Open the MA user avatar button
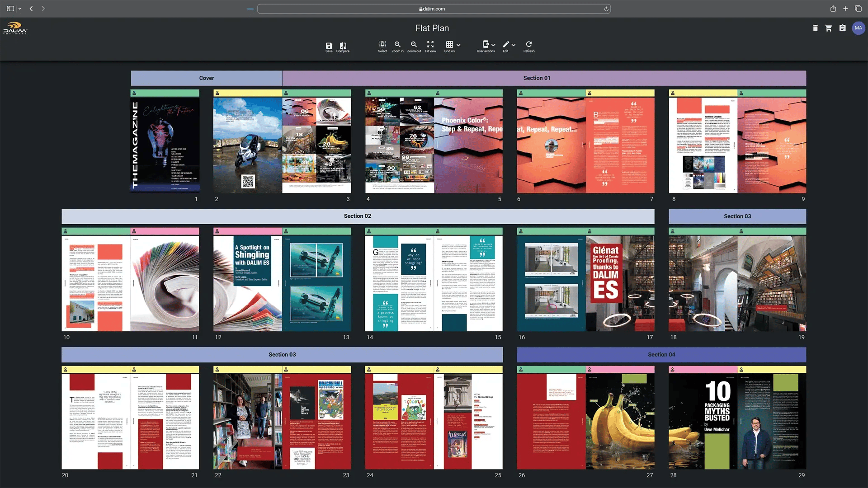 click(858, 28)
